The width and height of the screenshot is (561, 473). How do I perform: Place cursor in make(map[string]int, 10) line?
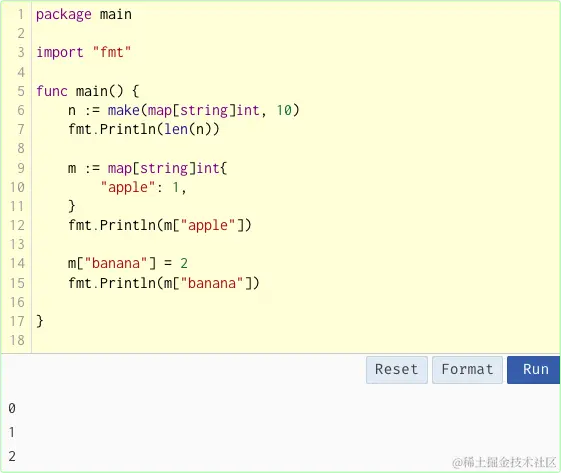184,110
